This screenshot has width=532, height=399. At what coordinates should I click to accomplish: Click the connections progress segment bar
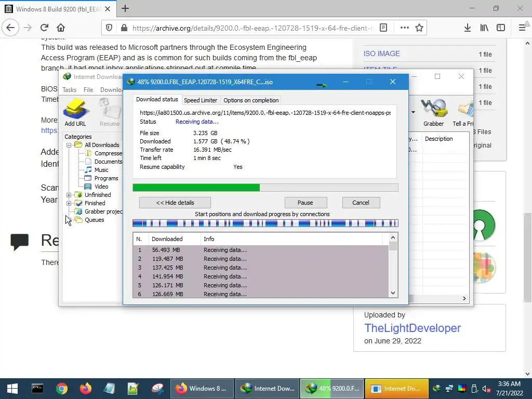point(265,223)
